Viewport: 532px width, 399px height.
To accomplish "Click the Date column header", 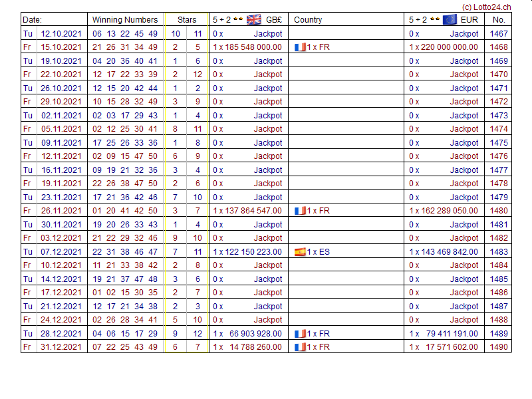I will tap(32, 20).
